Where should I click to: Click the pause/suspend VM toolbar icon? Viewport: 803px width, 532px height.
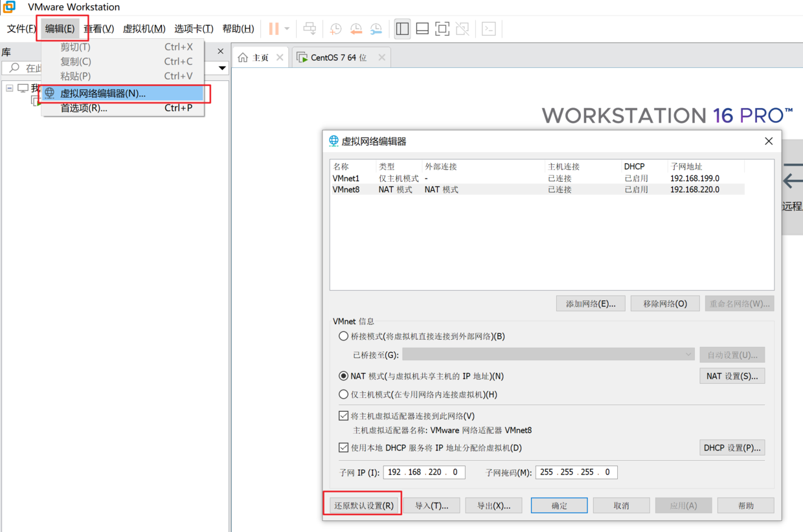[x=274, y=28]
